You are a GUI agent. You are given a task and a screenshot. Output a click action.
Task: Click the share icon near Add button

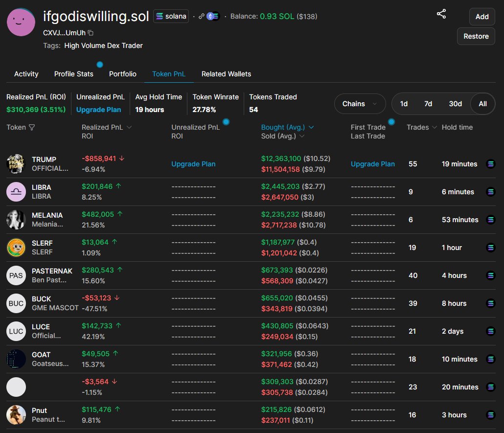pos(441,14)
